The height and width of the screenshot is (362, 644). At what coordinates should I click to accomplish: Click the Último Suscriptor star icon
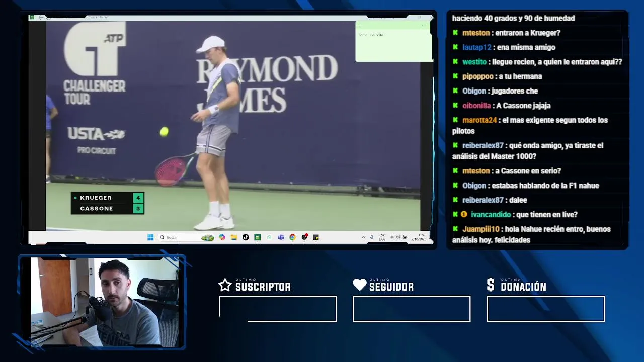pos(225,285)
